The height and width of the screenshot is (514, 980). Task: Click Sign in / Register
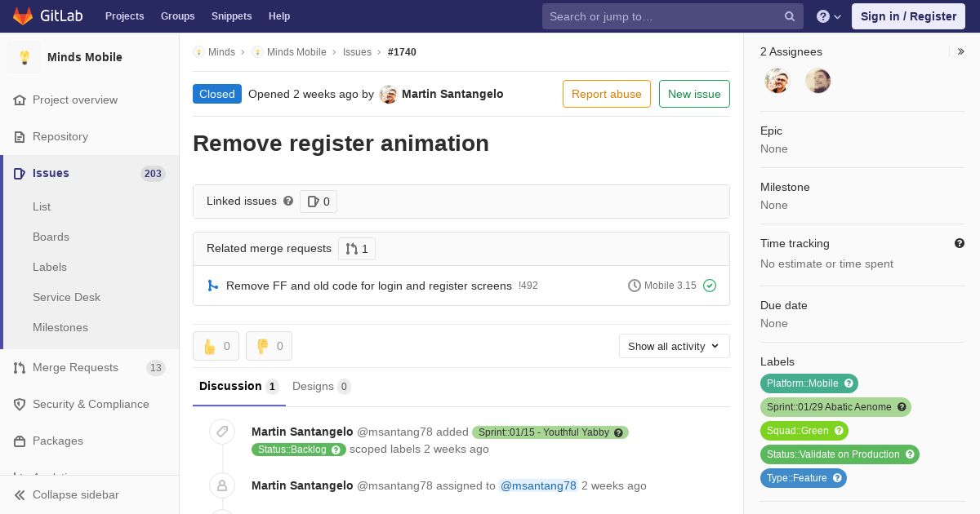click(908, 16)
